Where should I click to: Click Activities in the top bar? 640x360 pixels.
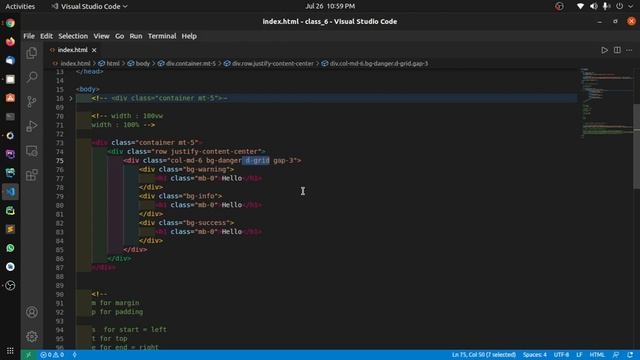[20, 6]
